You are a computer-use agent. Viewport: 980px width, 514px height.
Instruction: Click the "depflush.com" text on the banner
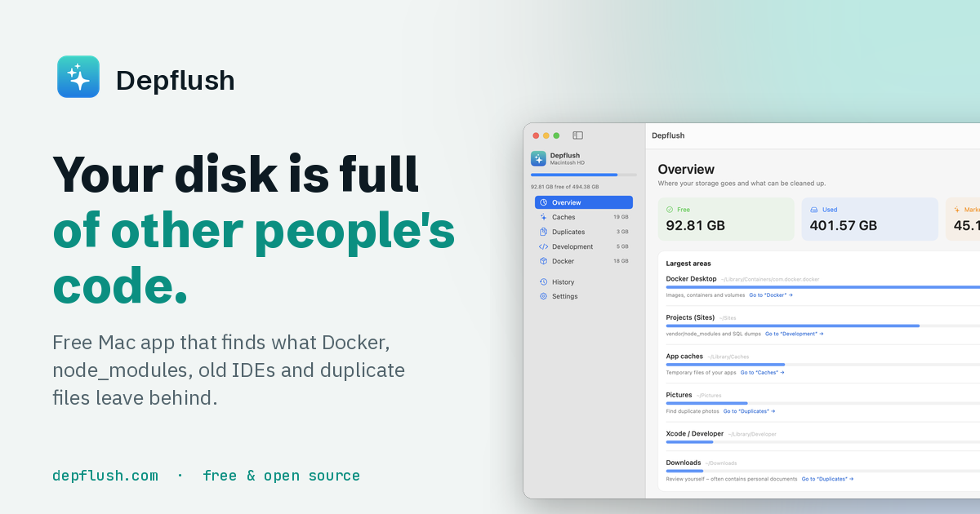pyautogui.click(x=105, y=476)
